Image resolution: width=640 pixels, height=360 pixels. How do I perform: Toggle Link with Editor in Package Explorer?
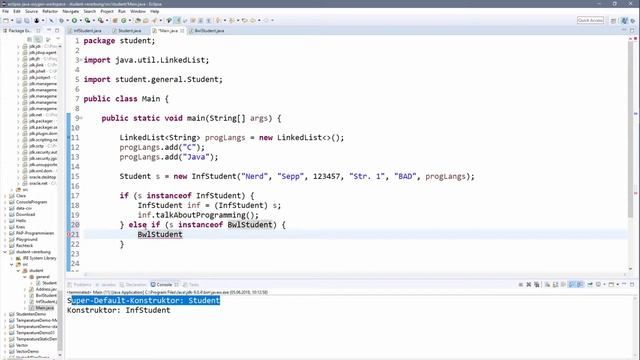(x=38, y=40)
